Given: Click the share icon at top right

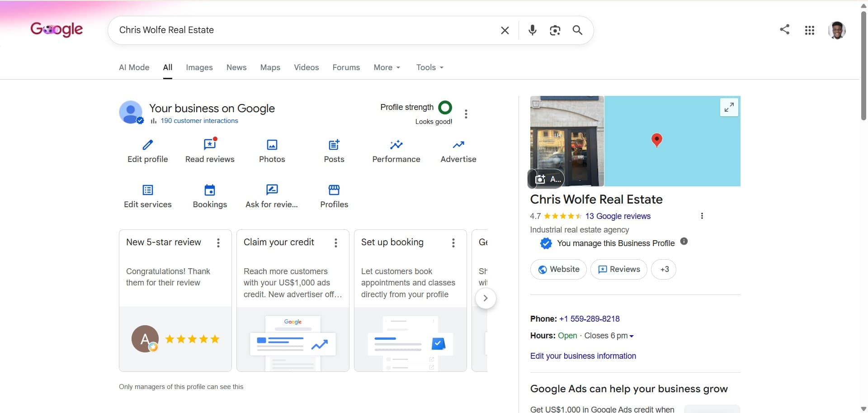Looking at the screenshot, I should [x=784, y=29].
